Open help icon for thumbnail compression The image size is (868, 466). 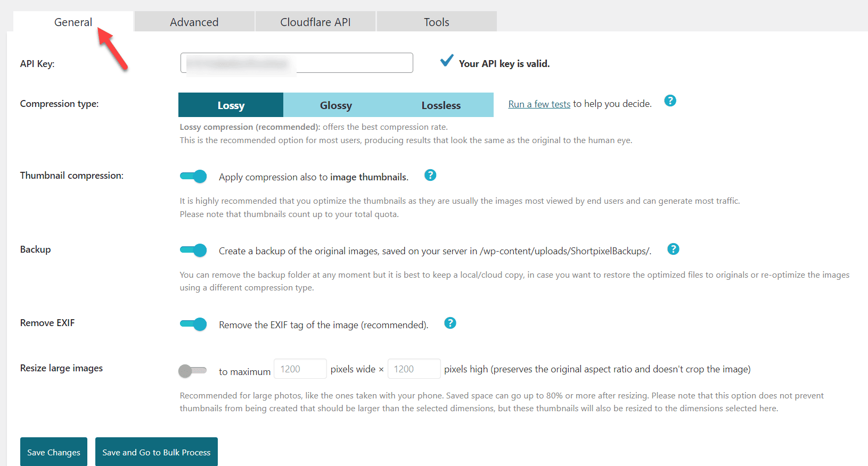tap(430, 175)
